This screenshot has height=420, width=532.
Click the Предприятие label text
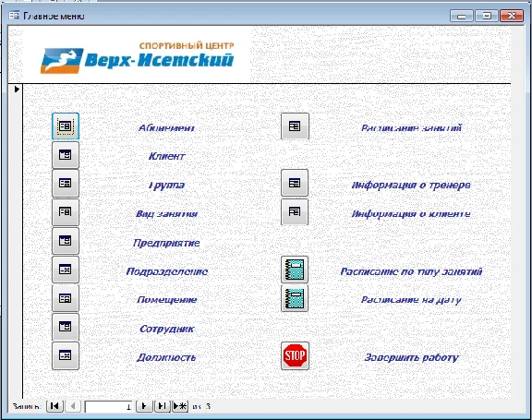coord(166,243)
